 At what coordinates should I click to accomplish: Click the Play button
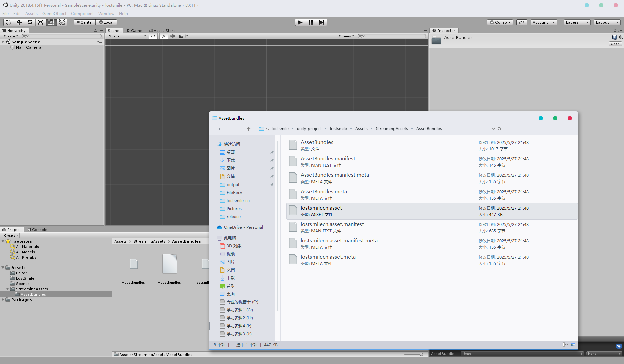coord(300,22)
